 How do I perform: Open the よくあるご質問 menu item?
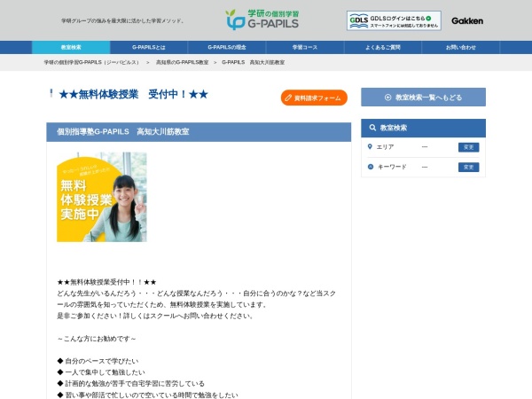pos(383,47)
